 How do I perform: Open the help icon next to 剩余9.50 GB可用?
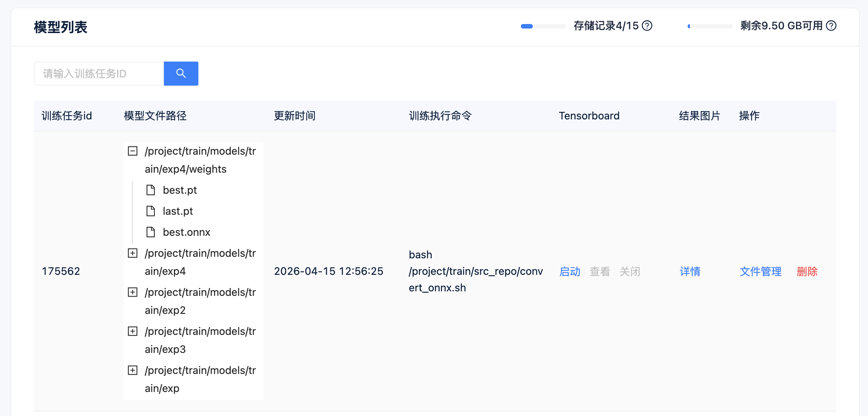coord(832,26)
